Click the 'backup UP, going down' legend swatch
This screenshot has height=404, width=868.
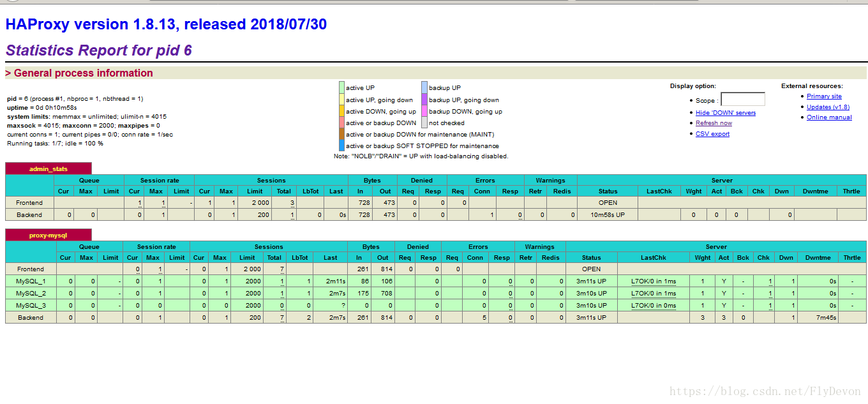pos(424,100)
